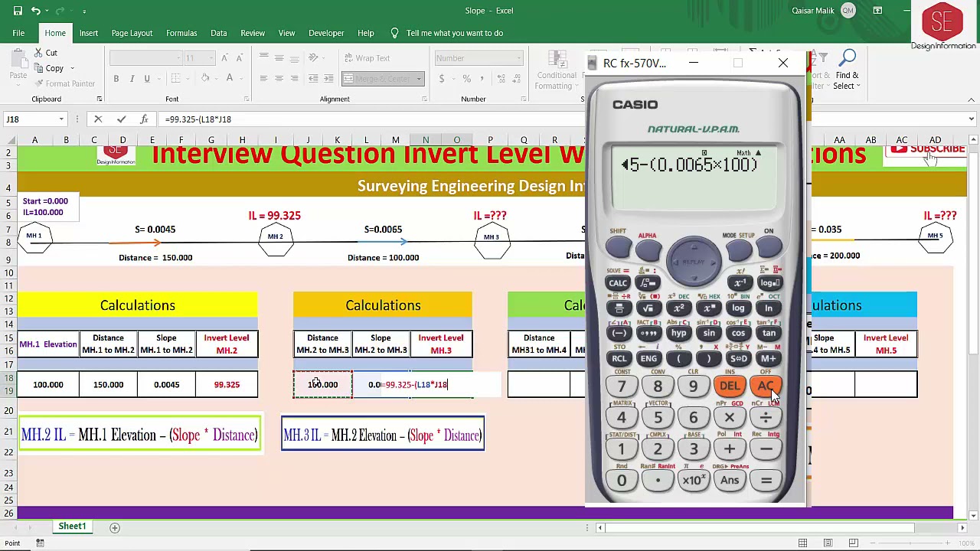Click the macro record icon in status bar

[40, 543]
